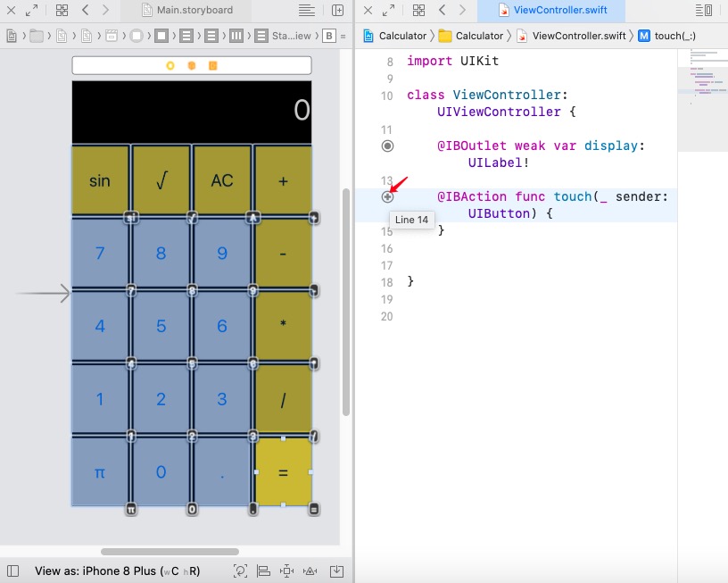This screenshot has height=583, width=728.
Task: Click the display outlet connection circle
Action: [x=387, y=146]
